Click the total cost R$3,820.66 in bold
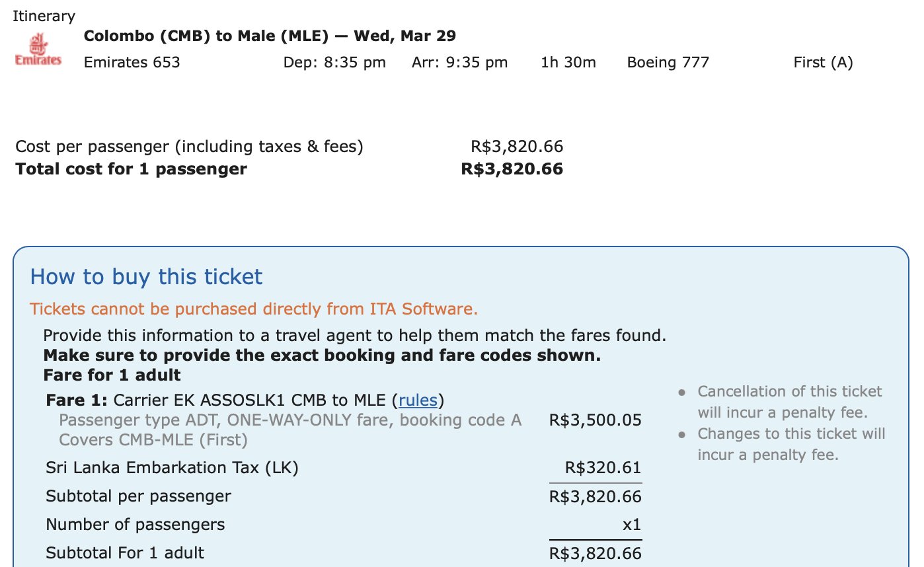This screenshot has width=924, height=567. [x=512, y=169]
